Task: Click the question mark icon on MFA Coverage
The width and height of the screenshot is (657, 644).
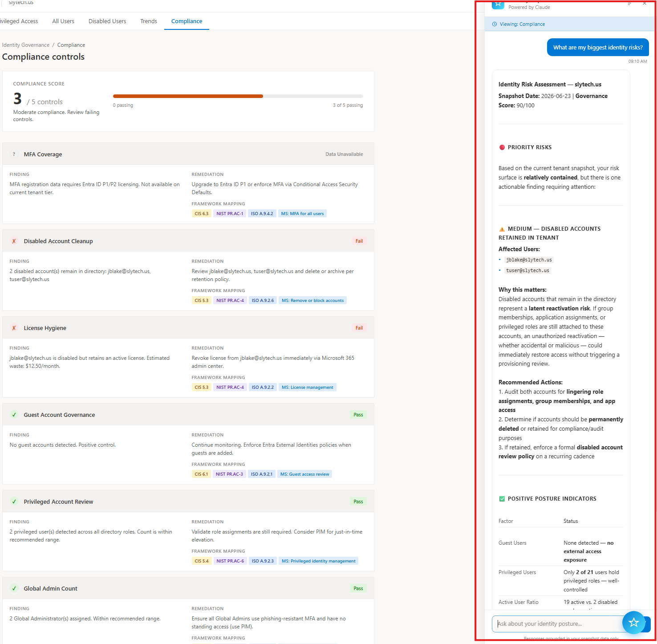Action: (x=14, y=154)
